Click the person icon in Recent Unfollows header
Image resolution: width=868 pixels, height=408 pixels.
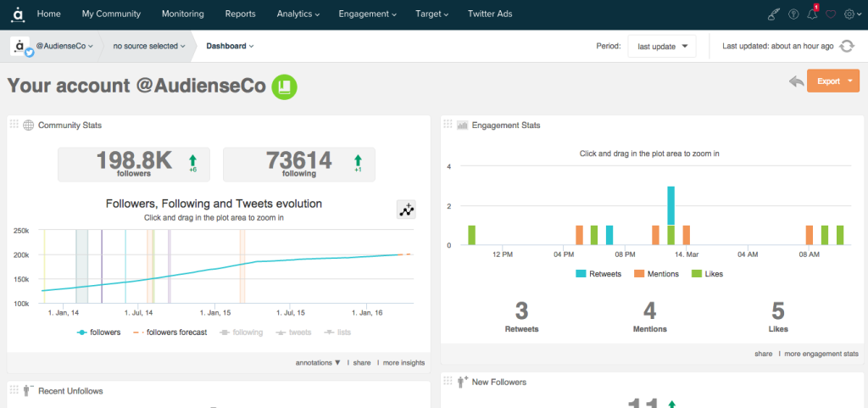[x=28, y=390]
